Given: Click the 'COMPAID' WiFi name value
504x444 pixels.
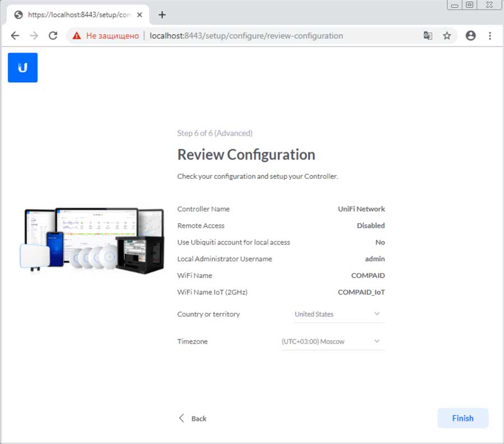Looking at the screenshot, I should pyautogui.click(x=368, y=275).
